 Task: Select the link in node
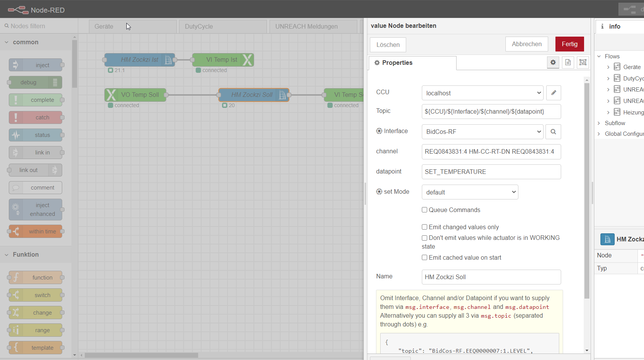(x=36, y=153)
